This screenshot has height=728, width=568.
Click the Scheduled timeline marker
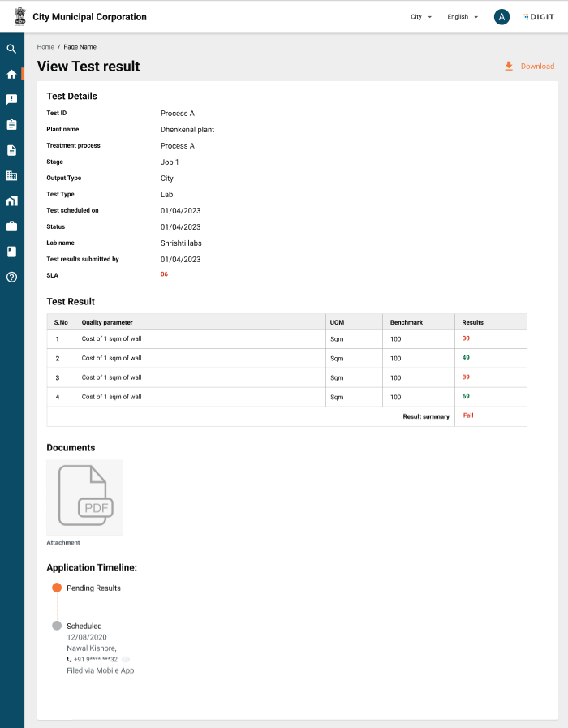pos(57,626)
